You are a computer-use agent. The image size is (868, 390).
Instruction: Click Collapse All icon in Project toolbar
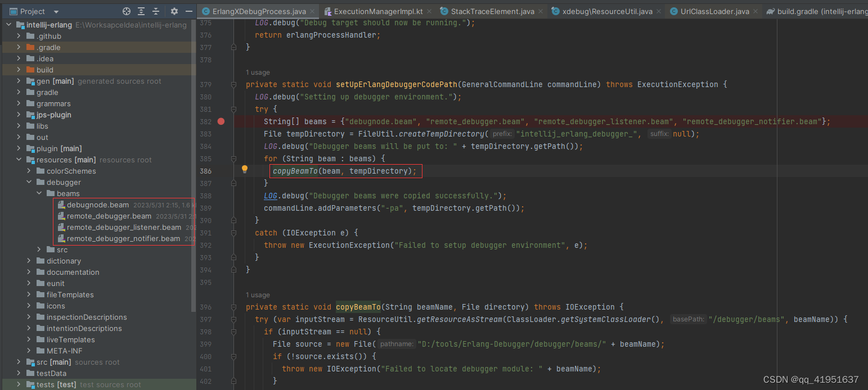click(155, 11)
